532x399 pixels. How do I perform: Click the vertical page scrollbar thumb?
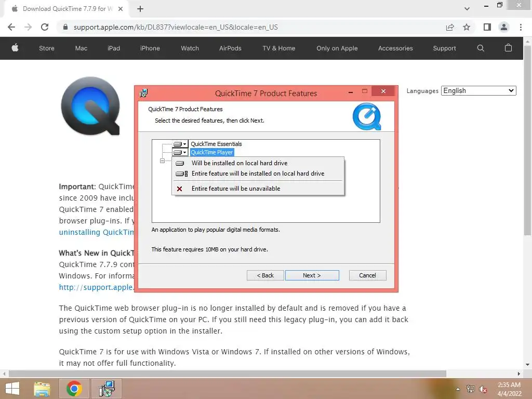(527, 139)
